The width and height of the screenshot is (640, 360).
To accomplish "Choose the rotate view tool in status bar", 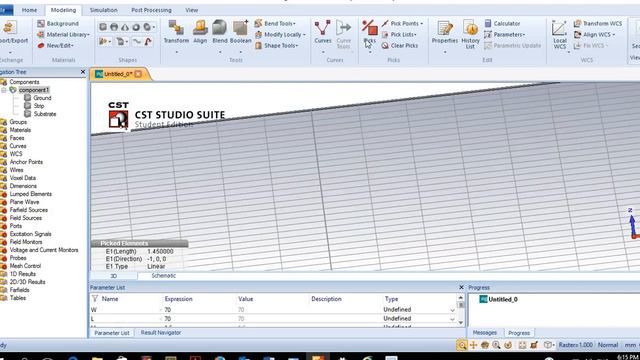I will coord(485,345).
